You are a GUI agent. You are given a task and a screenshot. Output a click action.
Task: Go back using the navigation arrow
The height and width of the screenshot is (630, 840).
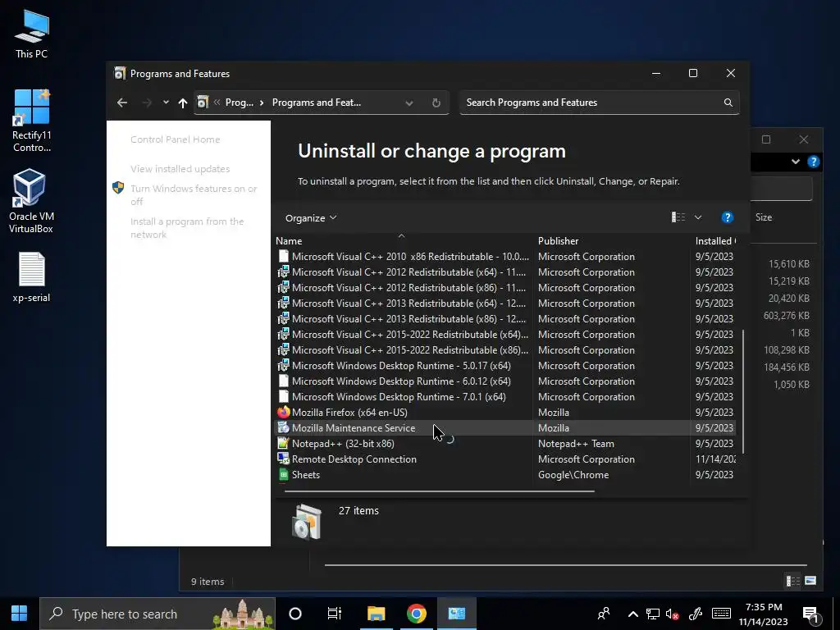[122, 103]
